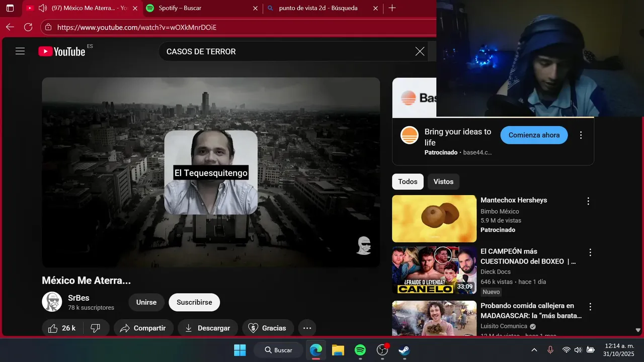View site information lock icon
This screenshot has height=362, width=644.
point(47,27)
